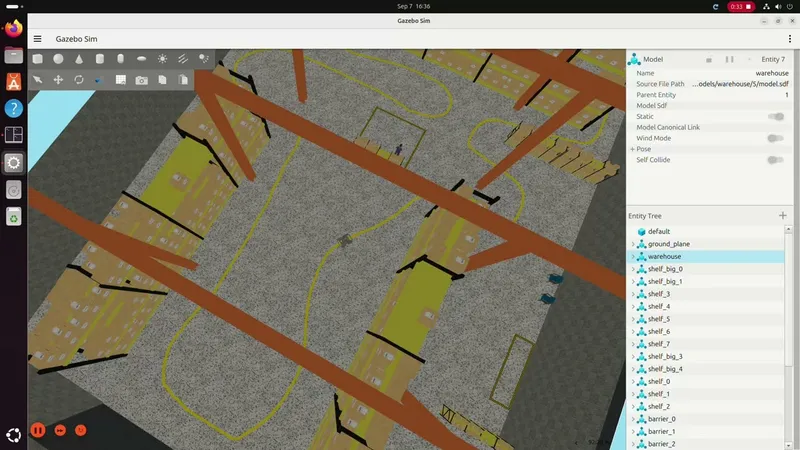Click the Source File Path value
Screen dimensions: 800x450
coord(740,84)
